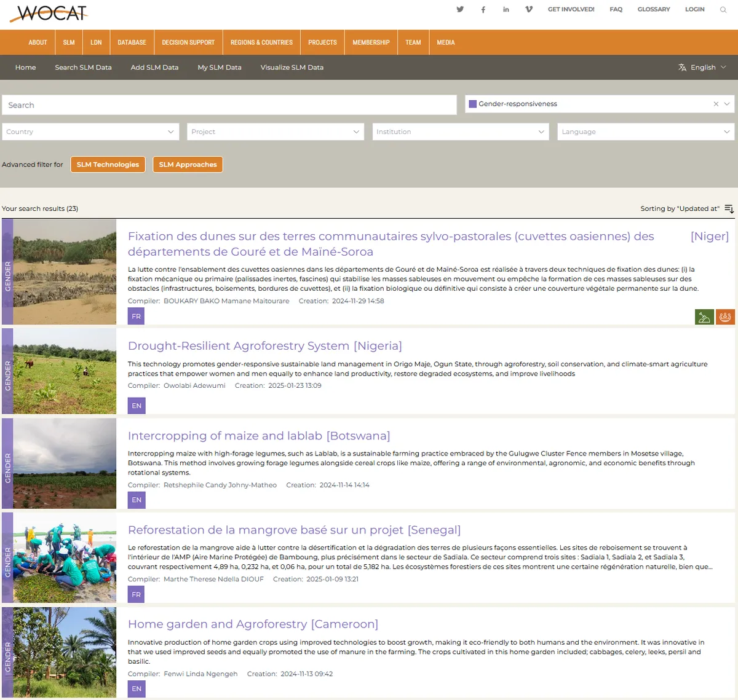Screen dimensions: 738x700
Task: Open WOCAT Facebook page icon
Action: click(x=483, y=9)
